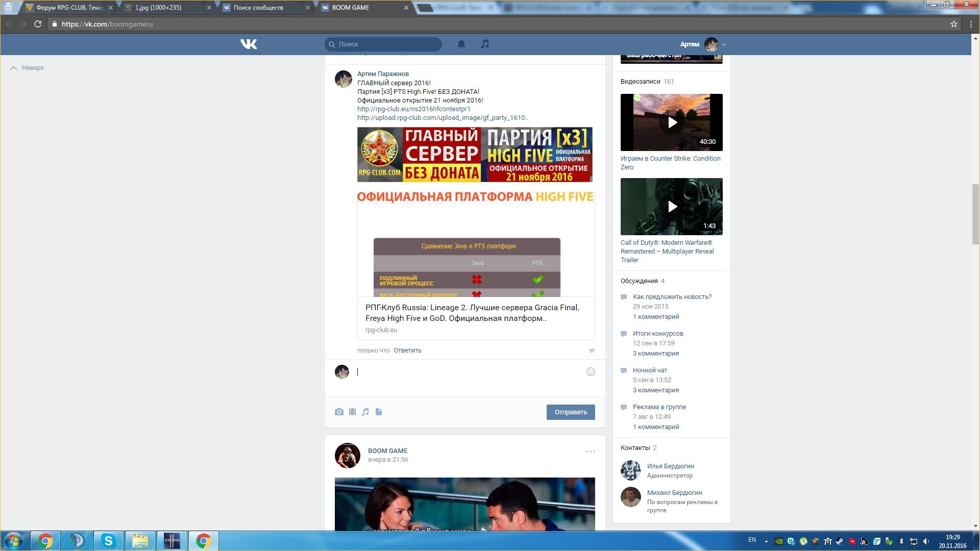The height and width of the screenshot is (551, 980).
Task: Open Skype from the taskbar
Action: coord(108,541)
